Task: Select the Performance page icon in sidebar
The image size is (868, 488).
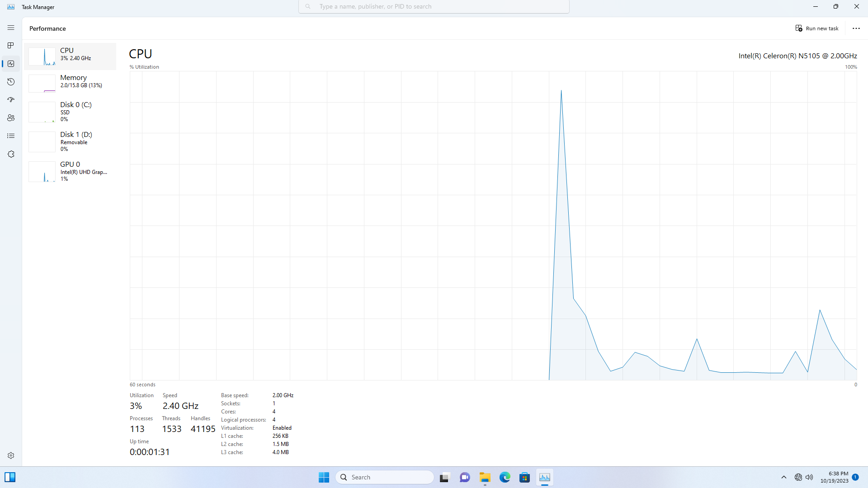Action: click(x=11, y=64)
